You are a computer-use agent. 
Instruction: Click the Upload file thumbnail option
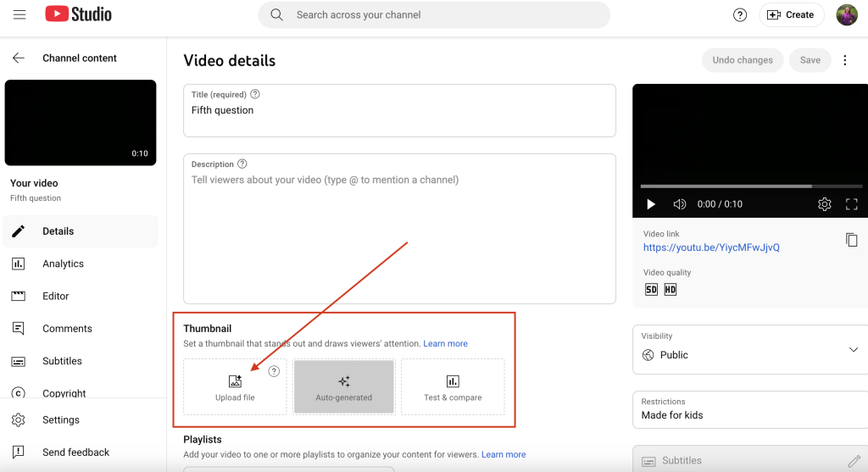pyautogui.click(x=235, y=387)
